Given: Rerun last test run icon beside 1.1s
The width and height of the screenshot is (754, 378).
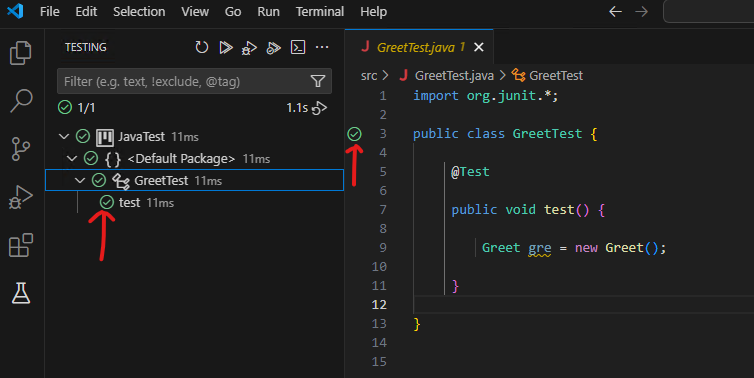Looking at the screenshot, I should [x=319, y=108].
